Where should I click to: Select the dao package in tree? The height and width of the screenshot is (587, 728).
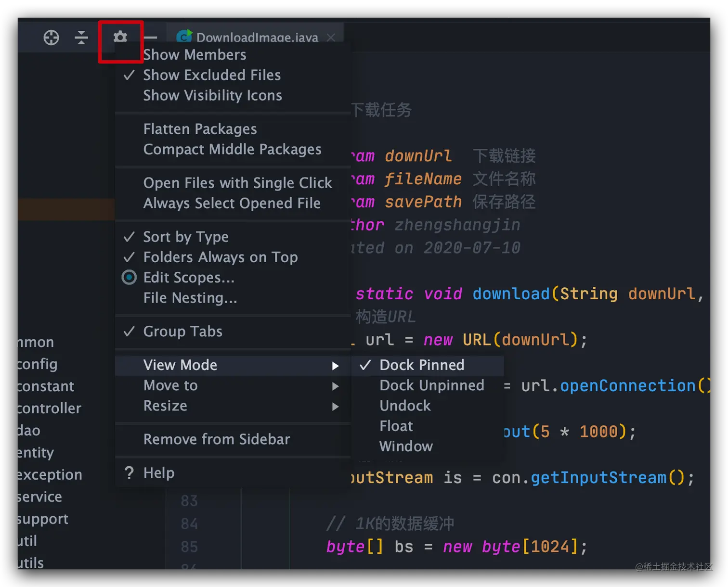[x=29, y=430]
